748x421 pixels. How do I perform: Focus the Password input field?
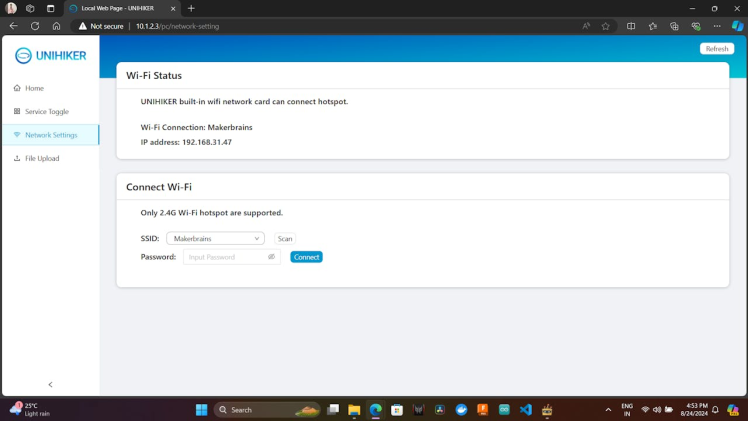[x=231, y=257]
